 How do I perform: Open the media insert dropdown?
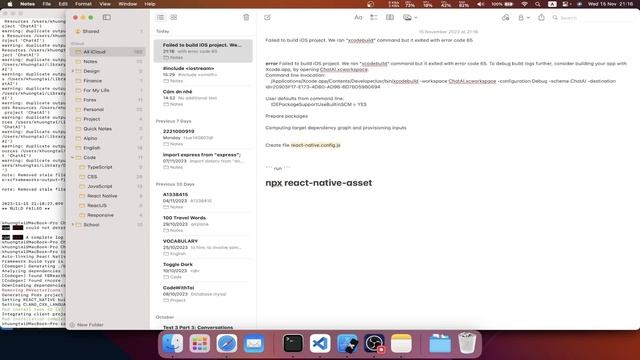[x=410, y=18]
